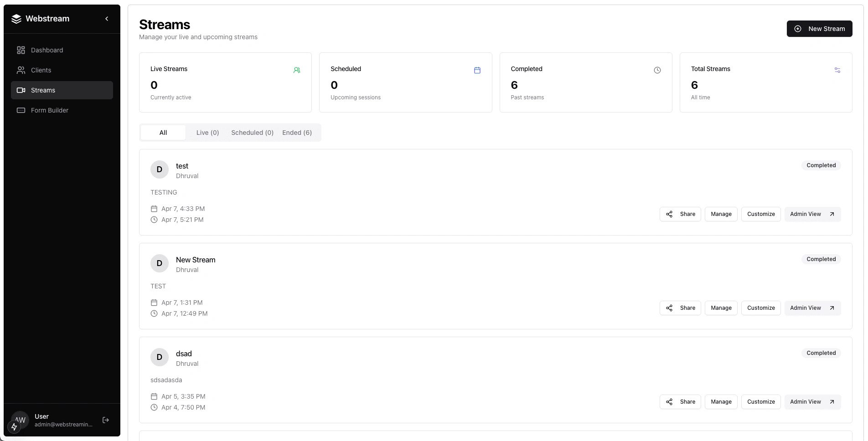Click the clock icon beside Apr 7, 5:21 PM
This screenshot has height=441, width=868.
[154, 220]
